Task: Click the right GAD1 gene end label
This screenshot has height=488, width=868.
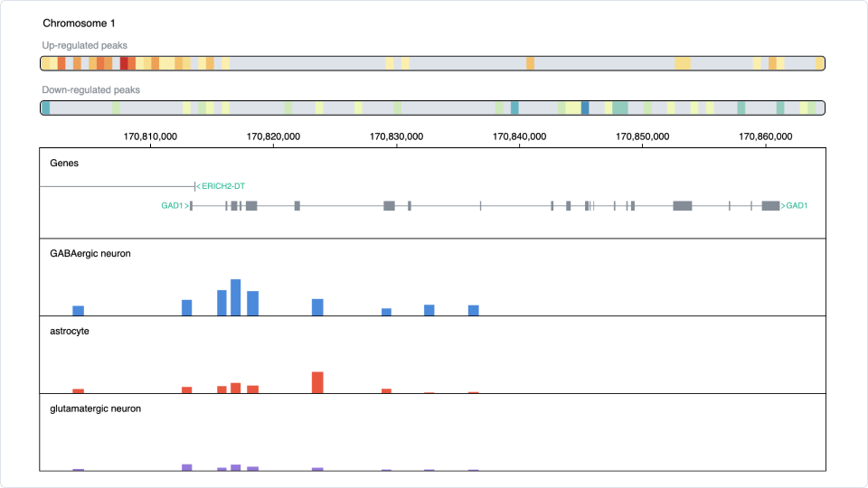Action: click(796, 206)
